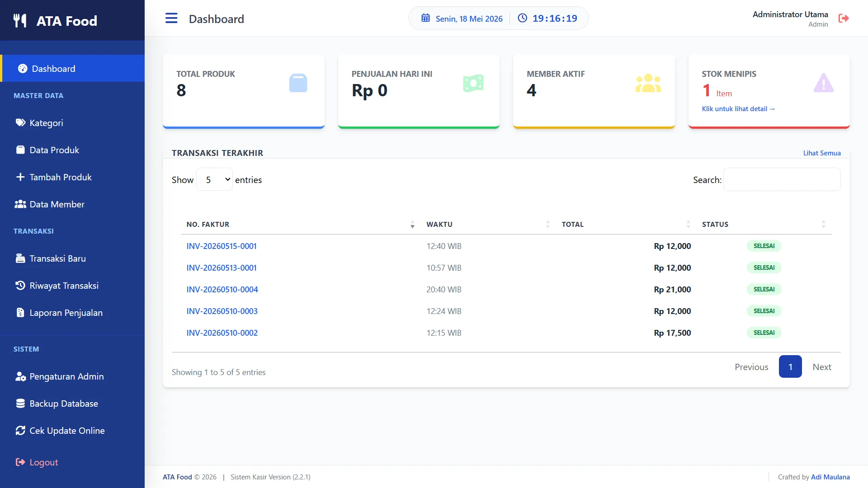Open the Kategori menu item
Viewport: 868px width, 488px height.
point(72,123)
